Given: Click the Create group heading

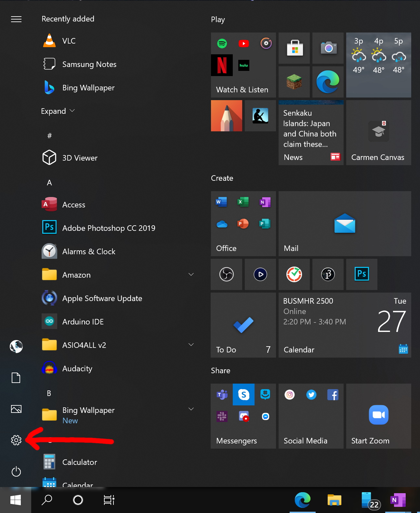Looking at the screenshot, I should [x=222, y=178].
